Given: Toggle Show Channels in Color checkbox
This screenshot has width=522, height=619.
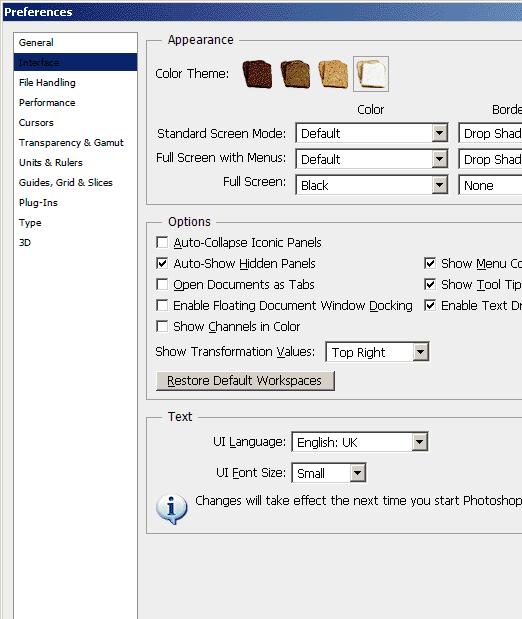Looking at the screenshot, I should click(162, 326).
